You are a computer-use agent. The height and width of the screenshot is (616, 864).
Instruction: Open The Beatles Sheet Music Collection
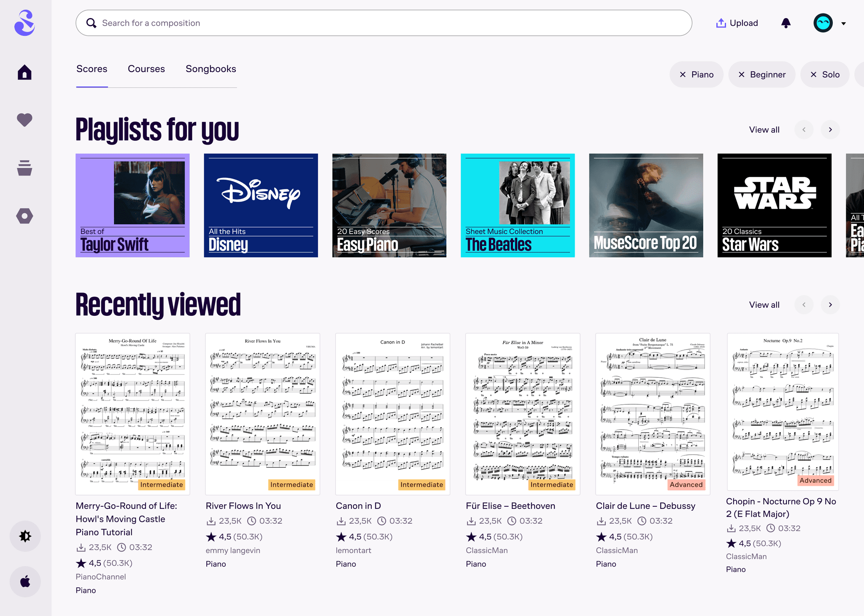coord(518,205)
